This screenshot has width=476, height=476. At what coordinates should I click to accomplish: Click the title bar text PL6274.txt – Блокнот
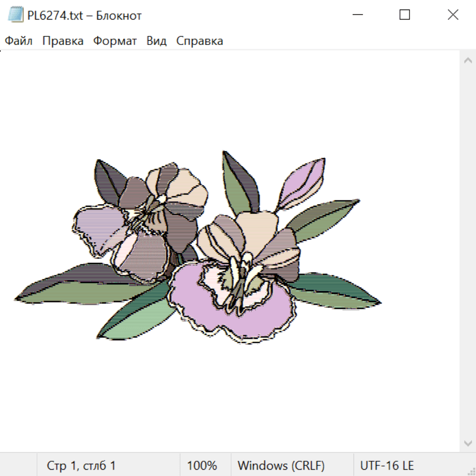pyautogui.click(x=85, y=15)
